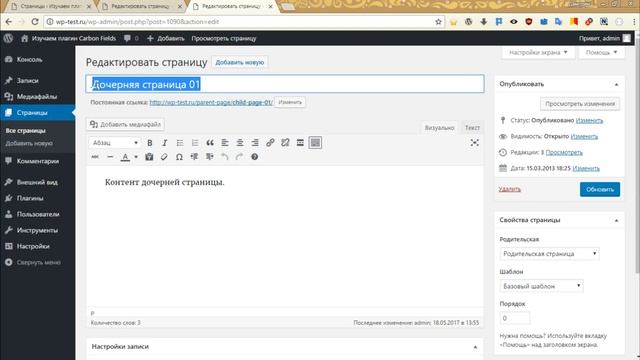The width and height of the screenshot is (640, 360).
Task: Redo editor action
Action: pos(239,157)
